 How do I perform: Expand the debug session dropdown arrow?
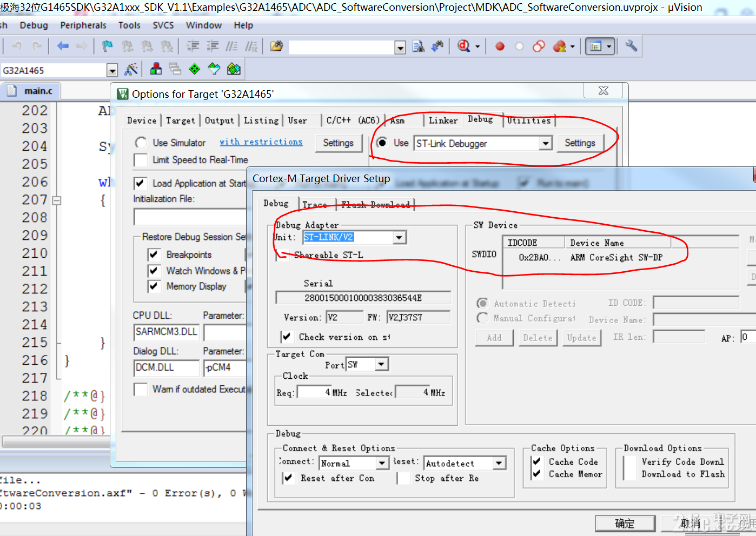pos(478,47)
